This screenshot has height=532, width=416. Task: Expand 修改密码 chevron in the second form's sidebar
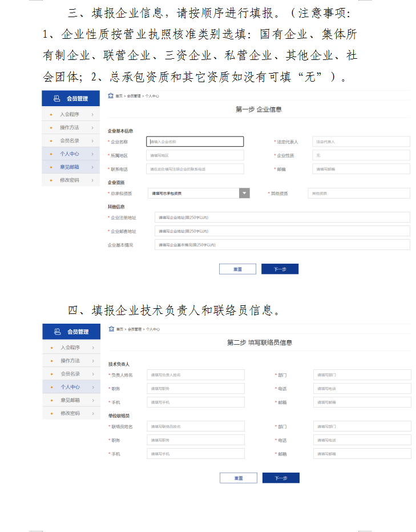click(92, 413)
